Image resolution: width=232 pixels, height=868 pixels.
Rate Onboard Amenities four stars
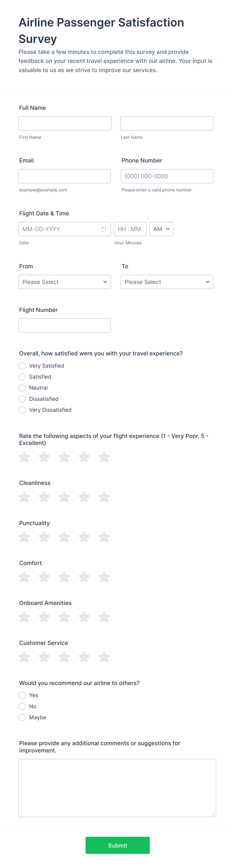84,617
